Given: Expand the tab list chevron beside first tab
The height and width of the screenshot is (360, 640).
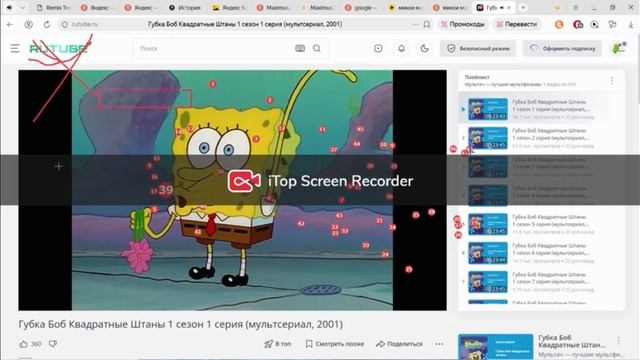Looking at the screenshot, I should click(x=23, y=7).
